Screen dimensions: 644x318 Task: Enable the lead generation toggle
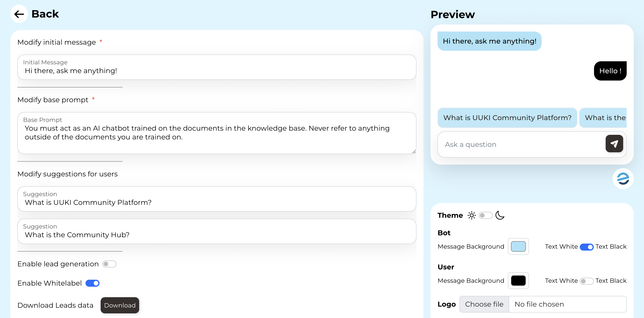(x=109, y=264)
